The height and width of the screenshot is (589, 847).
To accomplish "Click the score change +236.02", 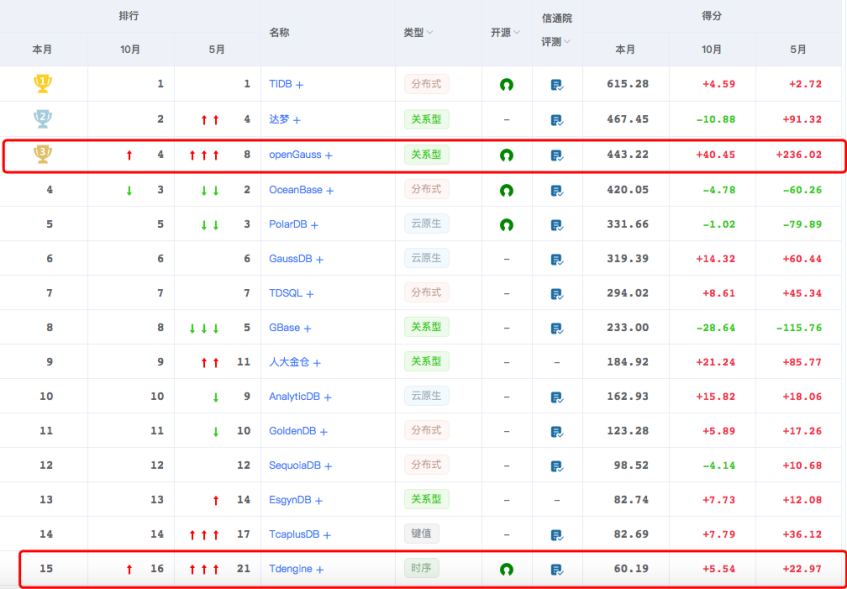I will coord(799,155).
